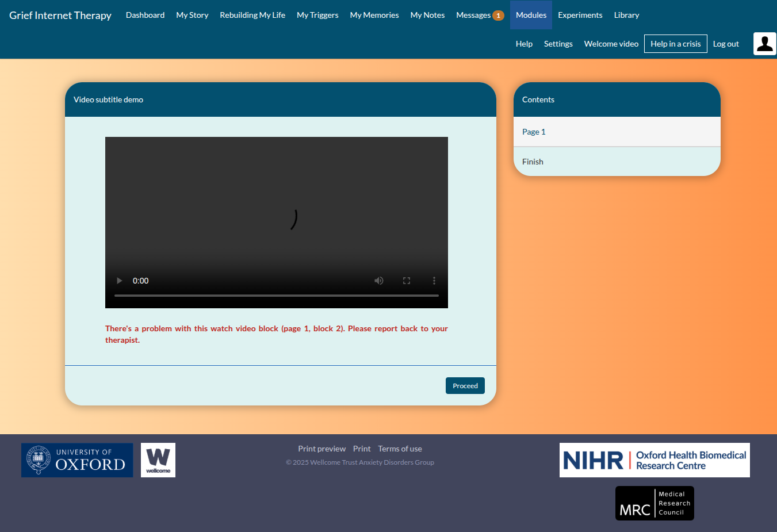
Task: Open Help in a crisis
Action: tap(675, 44)
